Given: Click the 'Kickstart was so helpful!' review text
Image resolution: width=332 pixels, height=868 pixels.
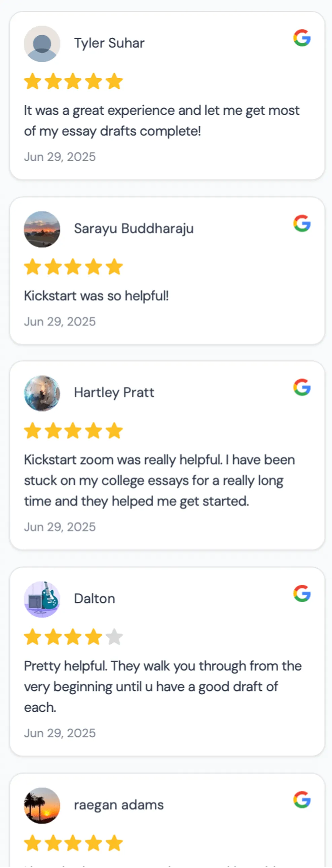Looking at the screenshot, I should 97,296.
